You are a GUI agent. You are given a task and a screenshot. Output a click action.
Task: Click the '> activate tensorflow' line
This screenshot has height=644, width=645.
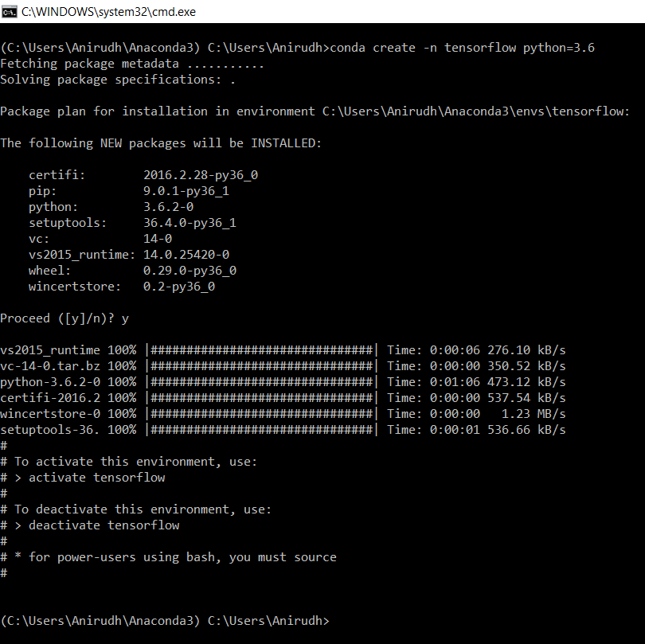pyautogui.click(x=90, y=478)
